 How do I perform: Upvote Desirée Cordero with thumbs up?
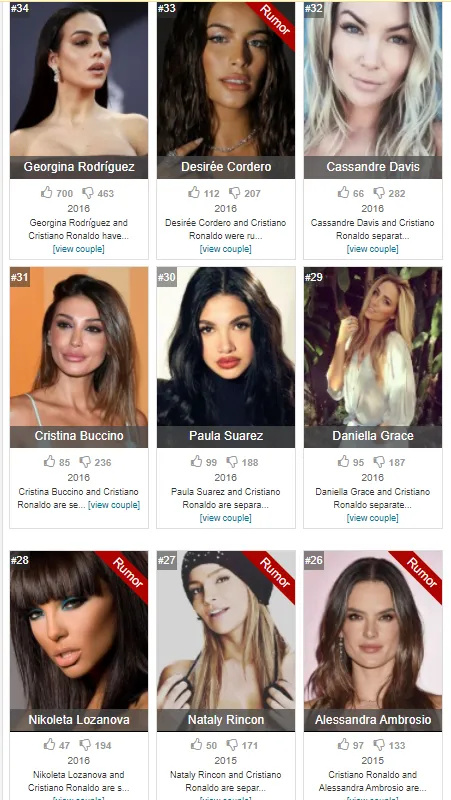click(x=193, y=193)
